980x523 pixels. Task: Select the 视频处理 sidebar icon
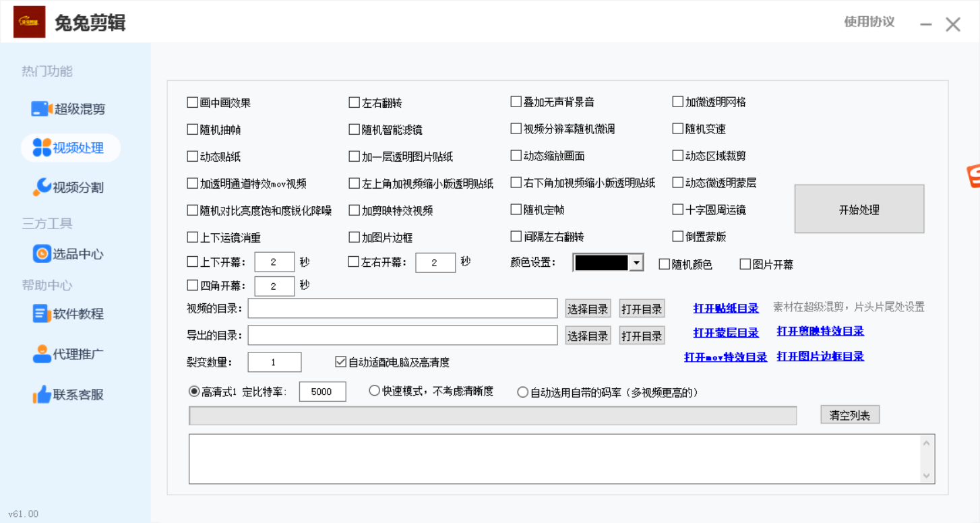(42, 148)
